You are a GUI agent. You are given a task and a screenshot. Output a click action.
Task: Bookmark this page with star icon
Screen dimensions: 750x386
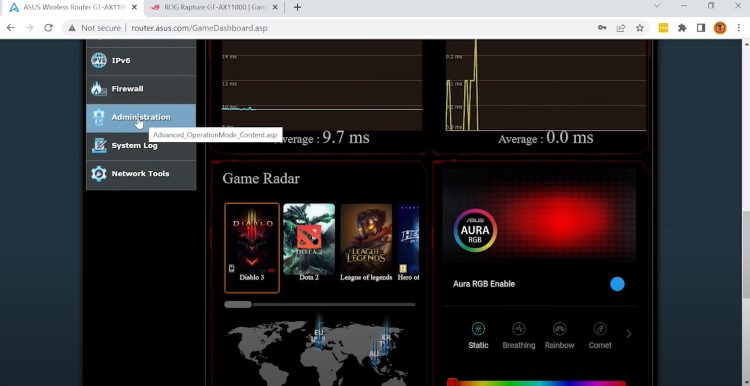point(640,28)
